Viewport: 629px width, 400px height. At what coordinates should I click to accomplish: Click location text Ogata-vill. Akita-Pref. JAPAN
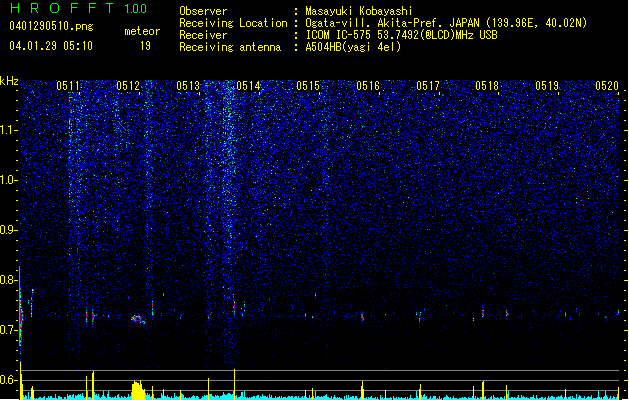click(x=393, y=23)
